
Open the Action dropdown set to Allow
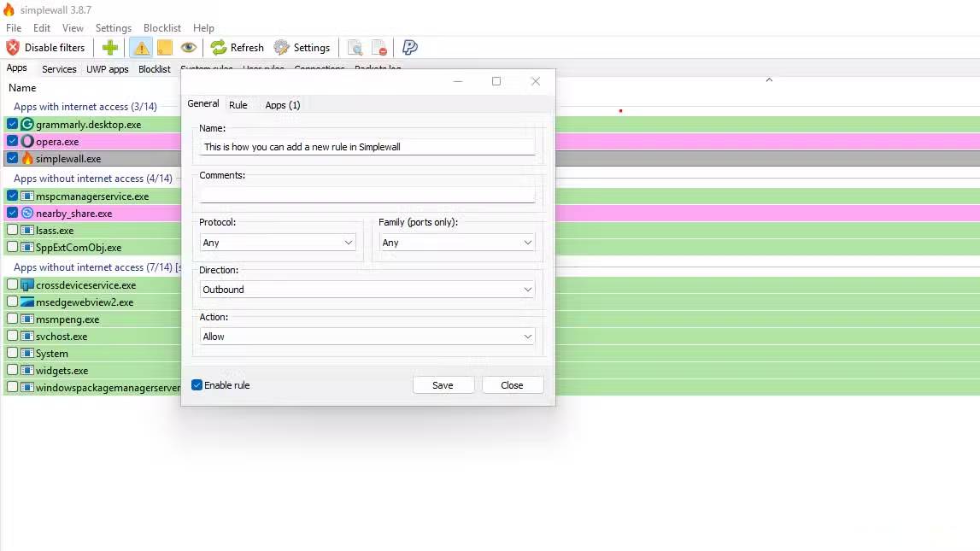[x=367, y=336]
